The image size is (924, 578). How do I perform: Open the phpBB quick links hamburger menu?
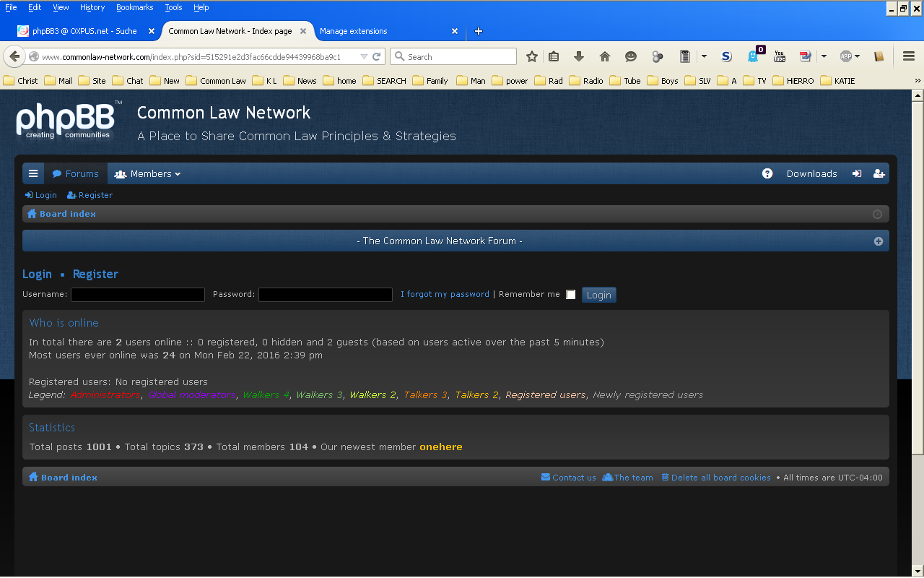click(x=33, y=174)
